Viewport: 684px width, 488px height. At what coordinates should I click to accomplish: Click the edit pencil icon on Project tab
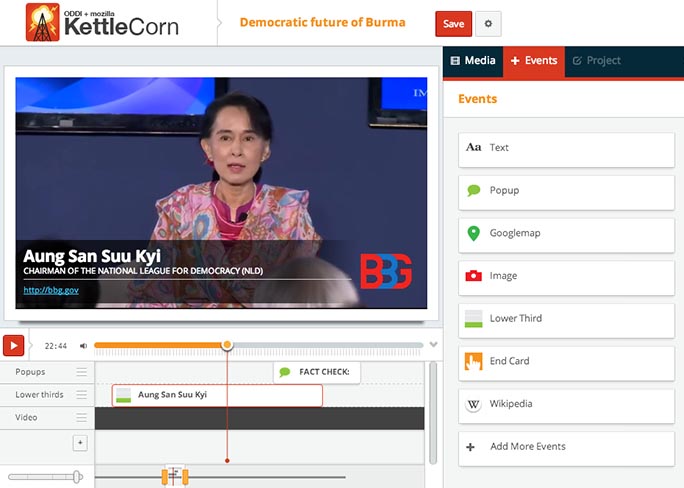577,61
